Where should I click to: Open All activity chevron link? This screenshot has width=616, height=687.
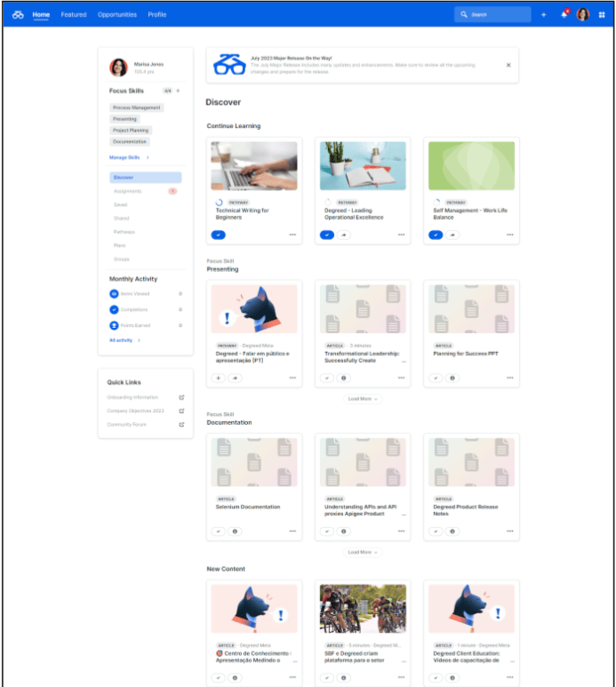(x=124, y=340)
